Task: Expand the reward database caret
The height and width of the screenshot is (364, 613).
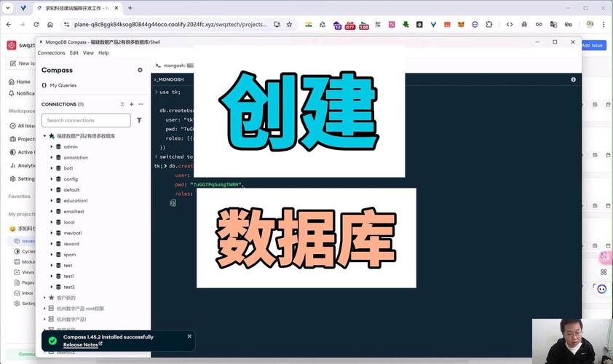Action: [x=51, y=244]
